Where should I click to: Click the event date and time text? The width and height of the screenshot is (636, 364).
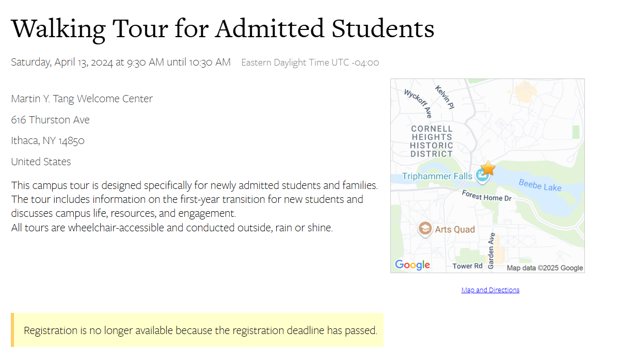[x=121, y=62]
